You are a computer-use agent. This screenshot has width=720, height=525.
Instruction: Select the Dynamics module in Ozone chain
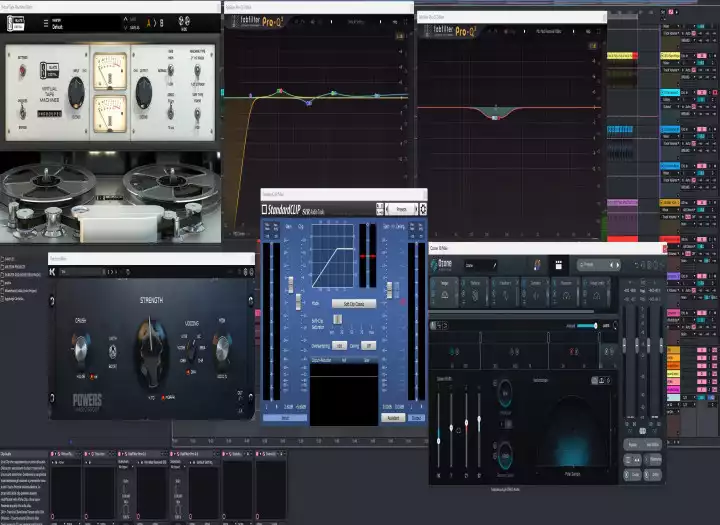point(536,293)
